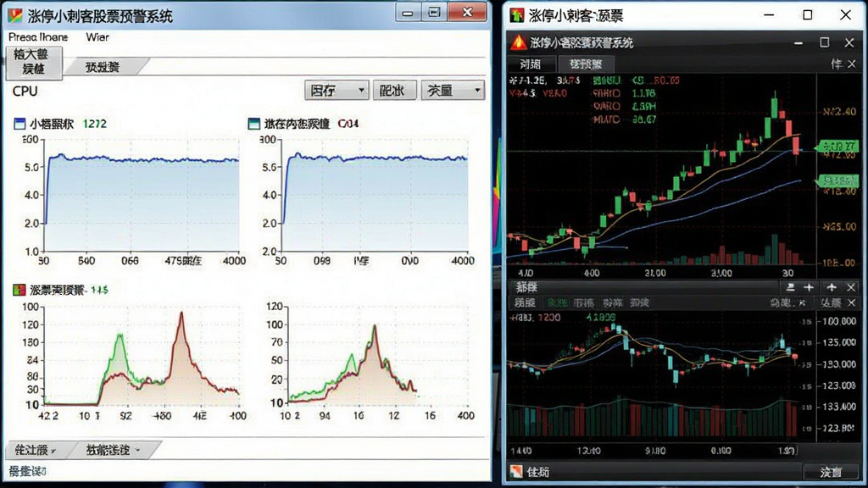
Task: Click the 2.40 price label on the upper chart axis
Action: click(x=839, y=112)
